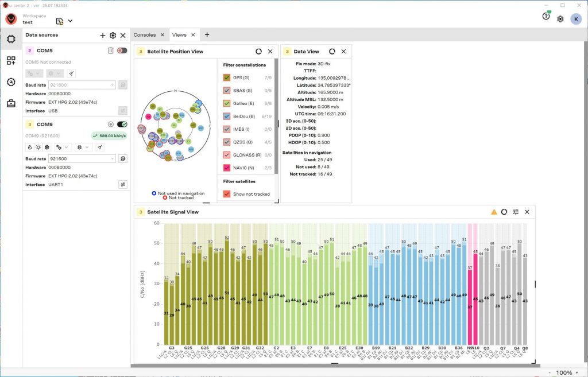Click the user avatar K button
This screenshot has height=377, width=588.
click(575, 19)
